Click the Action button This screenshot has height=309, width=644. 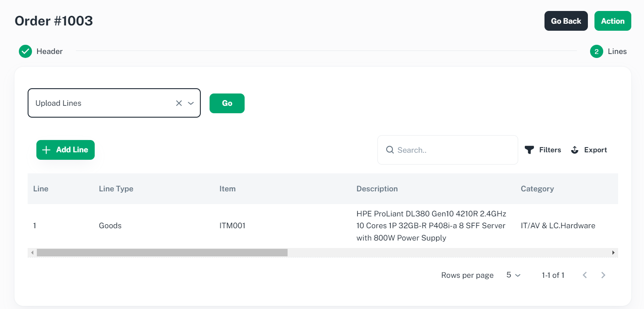[612, 21]
